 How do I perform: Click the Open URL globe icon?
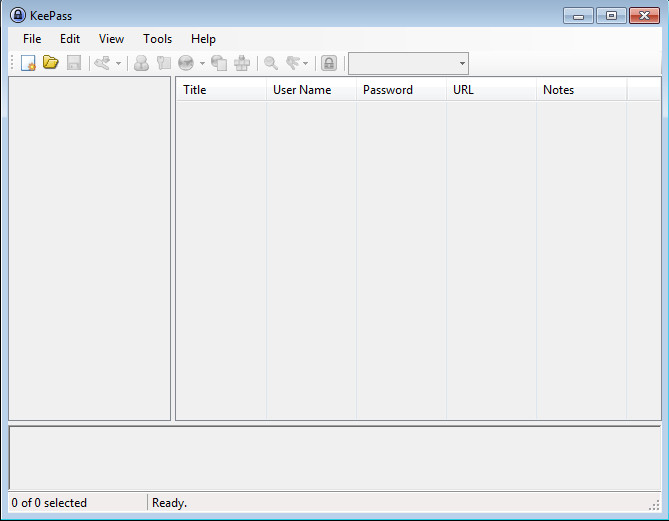(x=186, y=63)
